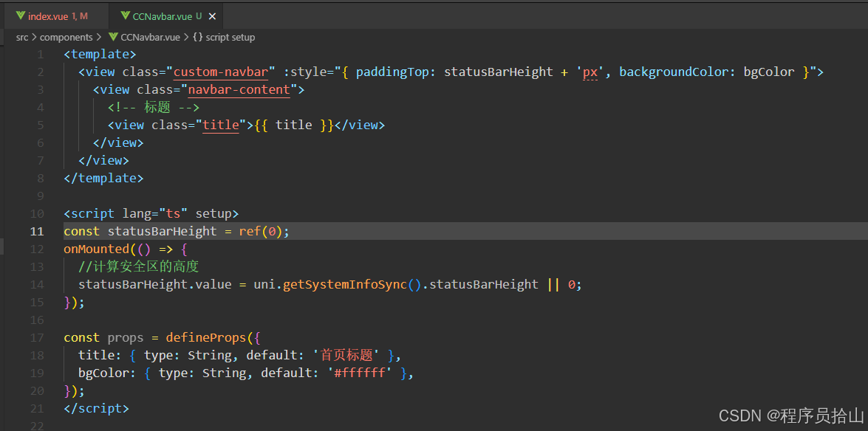Click the 'title:' prop key on line 18
Screen dimensions: 868x431
100,355
